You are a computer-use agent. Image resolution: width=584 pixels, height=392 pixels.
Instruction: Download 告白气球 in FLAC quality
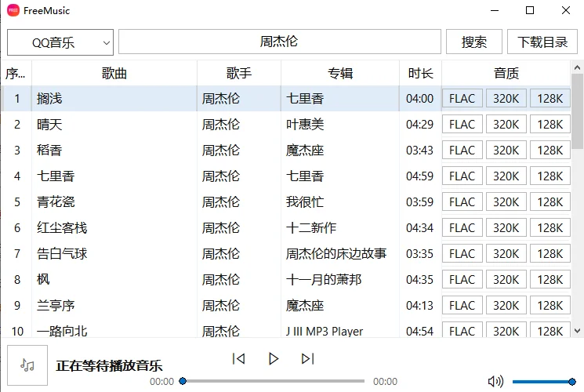(462, 254)
